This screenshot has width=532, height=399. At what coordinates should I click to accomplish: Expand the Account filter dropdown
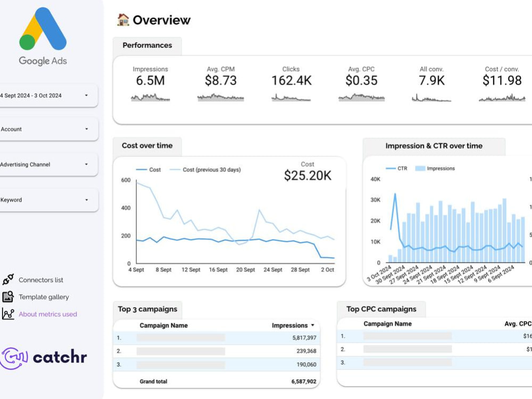point(48,129)
